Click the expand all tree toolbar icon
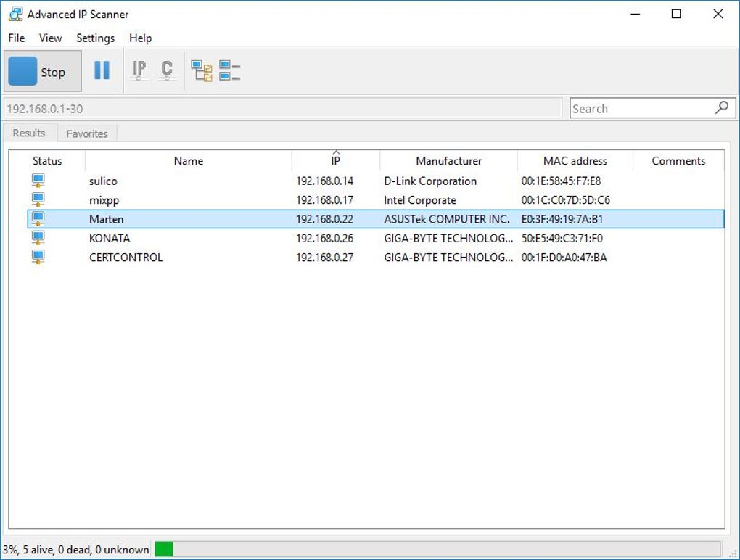This screenshot has width=740, height=560. click(202, 71)
